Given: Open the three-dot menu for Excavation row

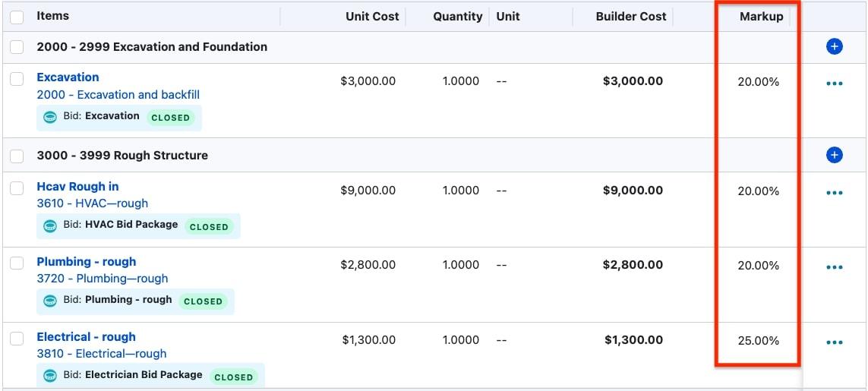Looking at the screenshot, I should [834, 84].
